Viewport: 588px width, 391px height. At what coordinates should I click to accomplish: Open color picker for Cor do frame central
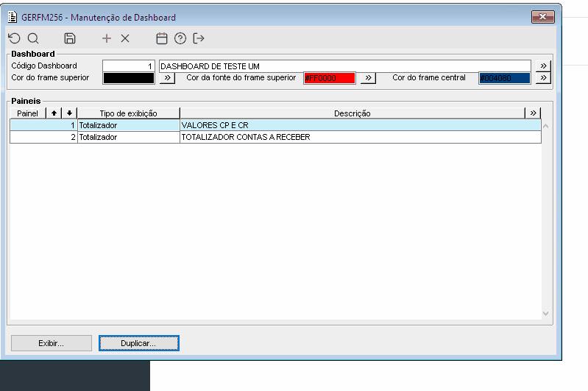[x=543, y=78]
